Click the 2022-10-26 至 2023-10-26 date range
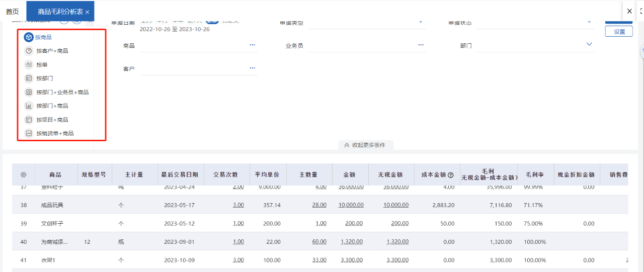644x272 pixels. click(x=175, y=29)
